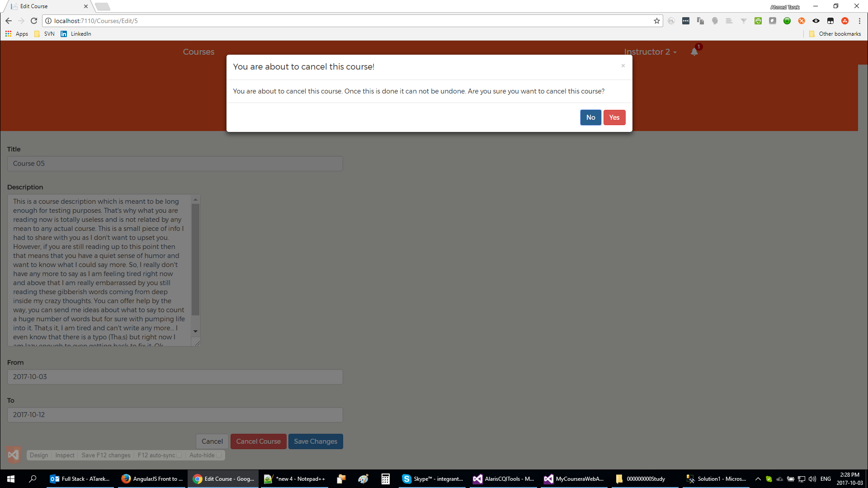The height and width of the screenshot is (488, 868).
Task: Open the Windows Start menu
Action: (x=11, y=479)
